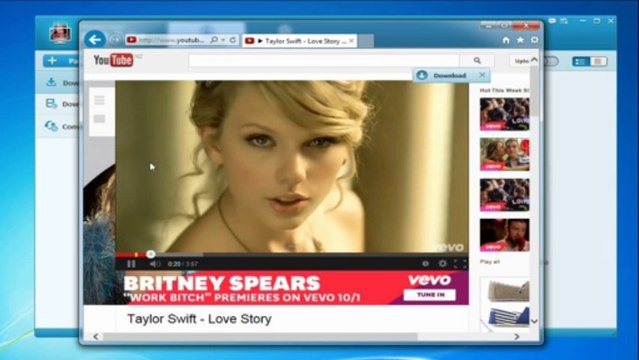Viewport: 639px width, 360px height.
Task: Click the downloader app logo icon
Action: (60, 33)
